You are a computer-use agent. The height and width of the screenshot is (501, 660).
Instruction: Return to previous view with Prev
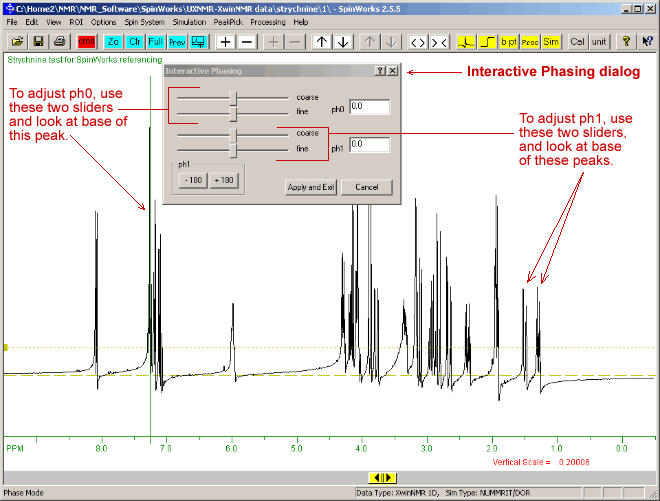tap(177, 42)
